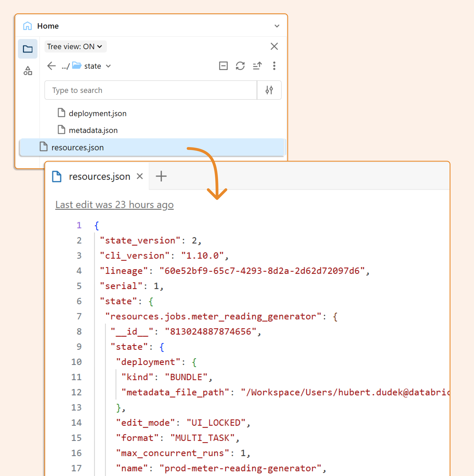The image size is (474, 476).
Task: Click the deployment.json file icon
Action: [x=61, y=113]
